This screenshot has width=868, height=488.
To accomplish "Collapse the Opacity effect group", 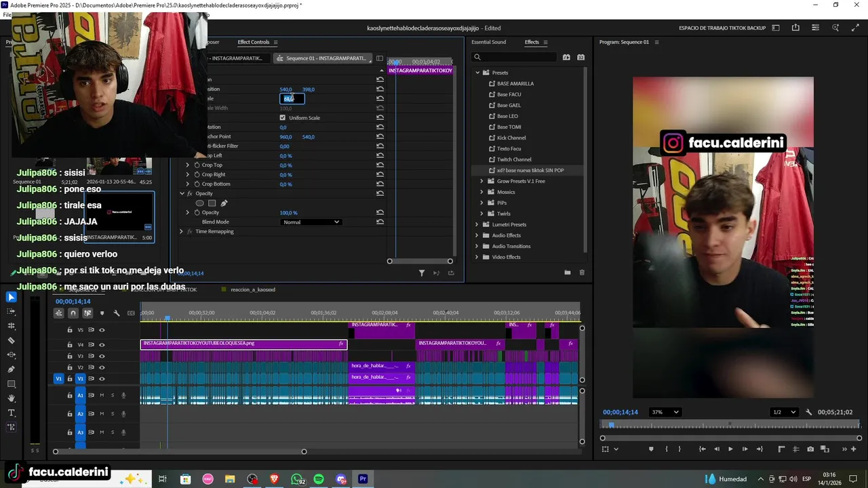I will tap(182, 194).
